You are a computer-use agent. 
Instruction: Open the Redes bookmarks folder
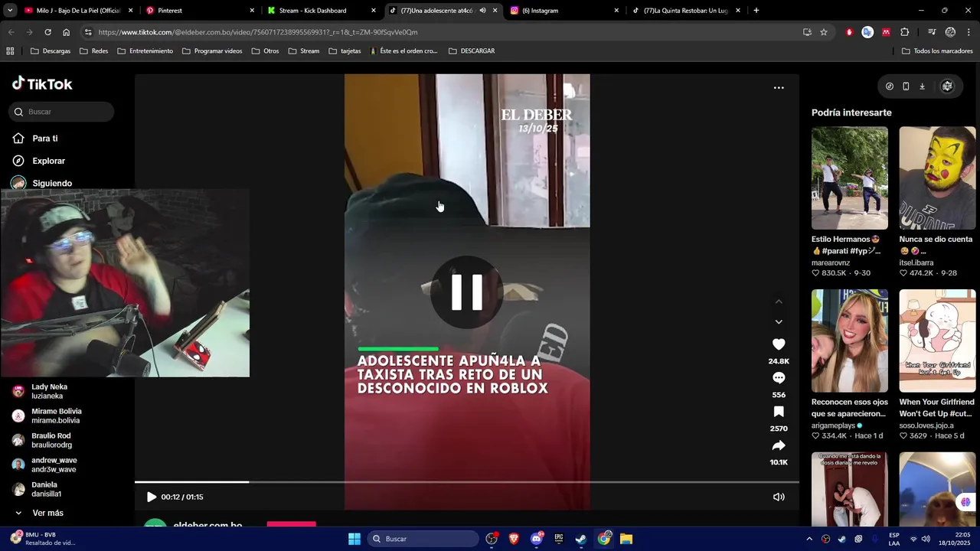click(93, 51)
